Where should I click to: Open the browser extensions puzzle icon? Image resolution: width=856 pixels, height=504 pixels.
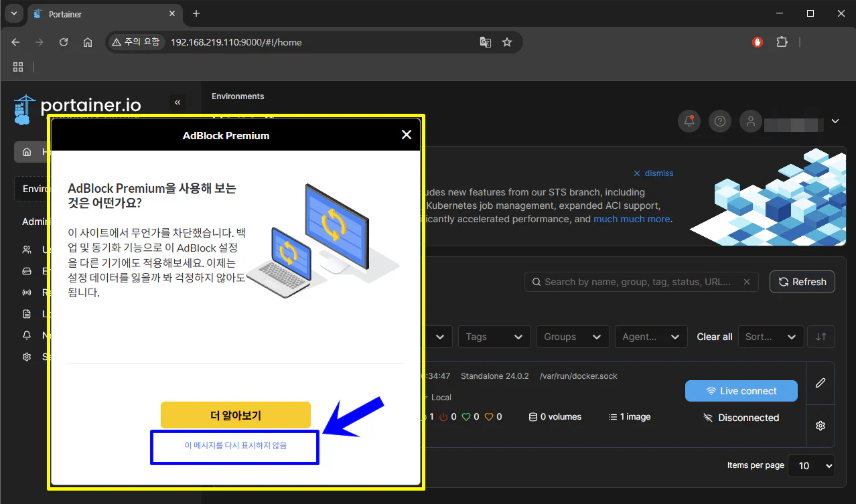tap(782, 42)
